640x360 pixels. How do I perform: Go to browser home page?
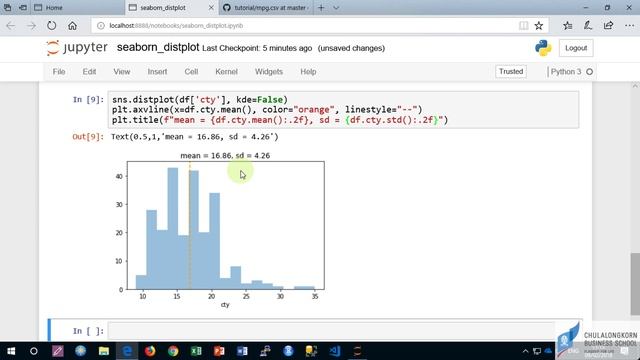point(72,26)
